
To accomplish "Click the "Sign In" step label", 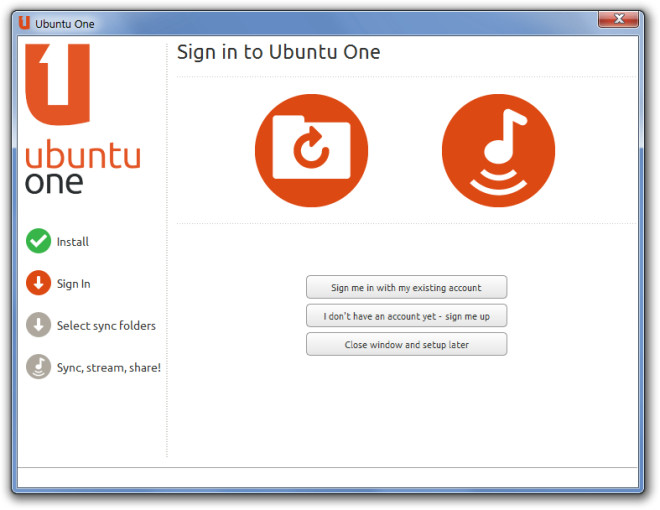I will (x=74, y=284).
